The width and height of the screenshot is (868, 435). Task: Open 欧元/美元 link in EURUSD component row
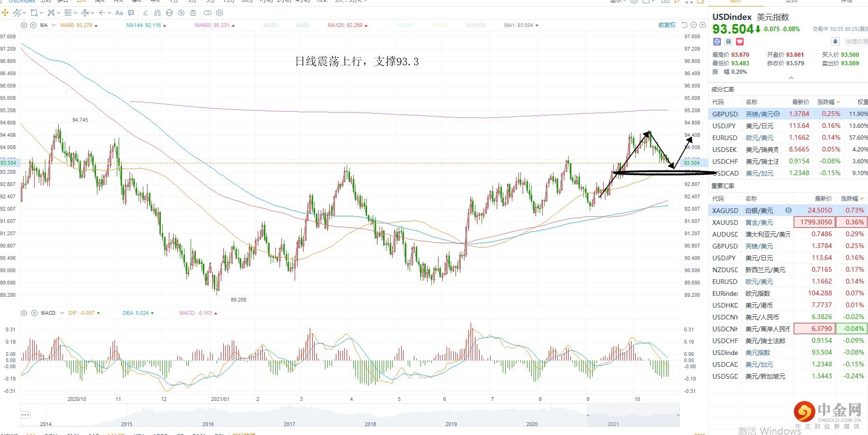(x=760, y=138)
